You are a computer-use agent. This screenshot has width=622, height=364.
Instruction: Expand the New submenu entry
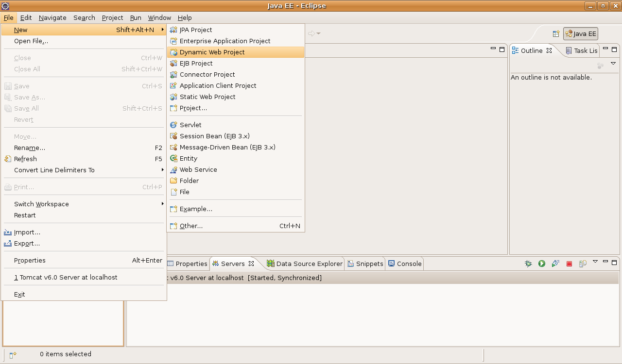pyautogui.click(x=84, y=30)
